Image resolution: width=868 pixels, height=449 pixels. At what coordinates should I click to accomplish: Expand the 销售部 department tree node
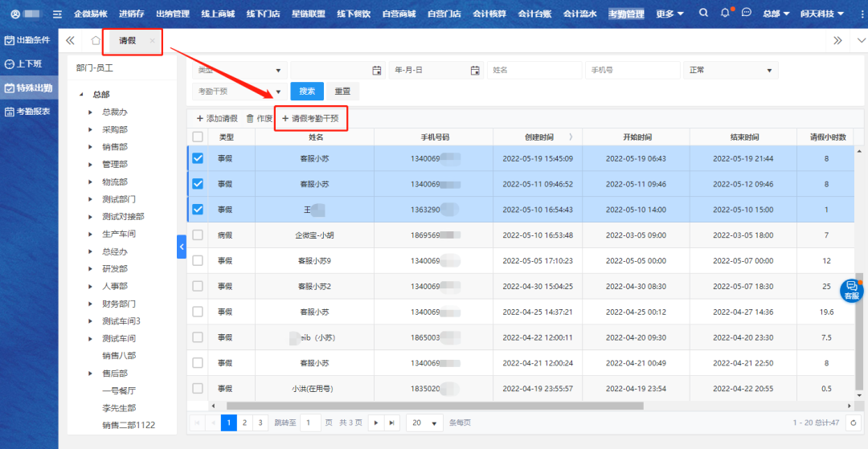point(91,147)
